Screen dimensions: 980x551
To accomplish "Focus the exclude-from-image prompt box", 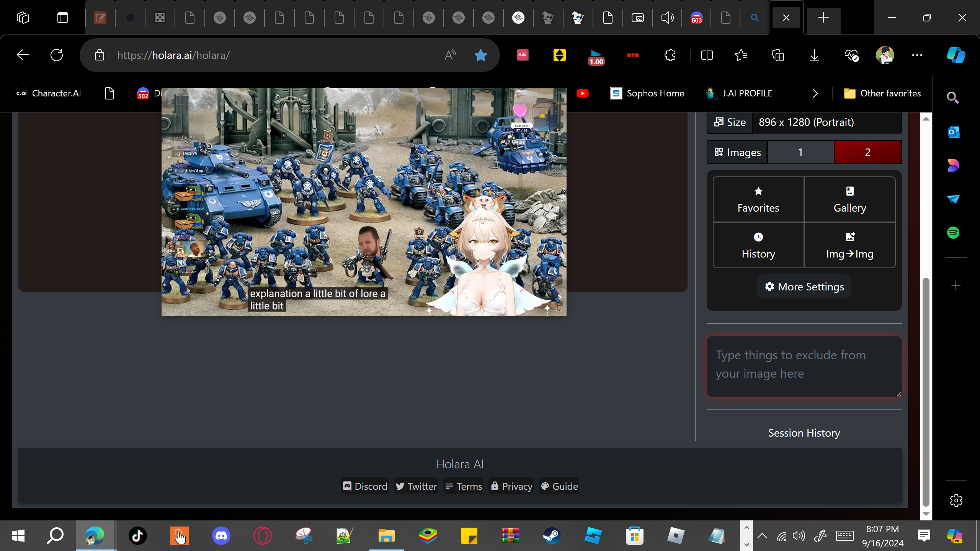I will point(804,367).
